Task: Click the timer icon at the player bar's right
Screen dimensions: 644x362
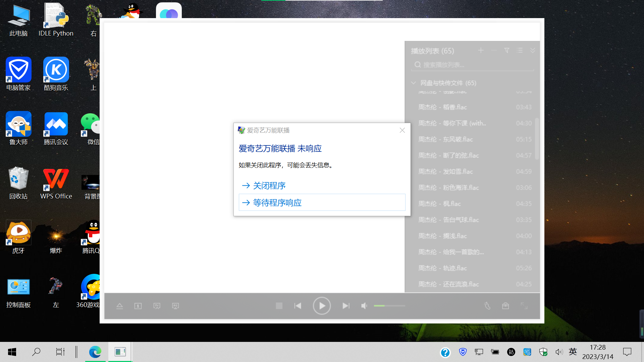Action: (x=487, y=306)
